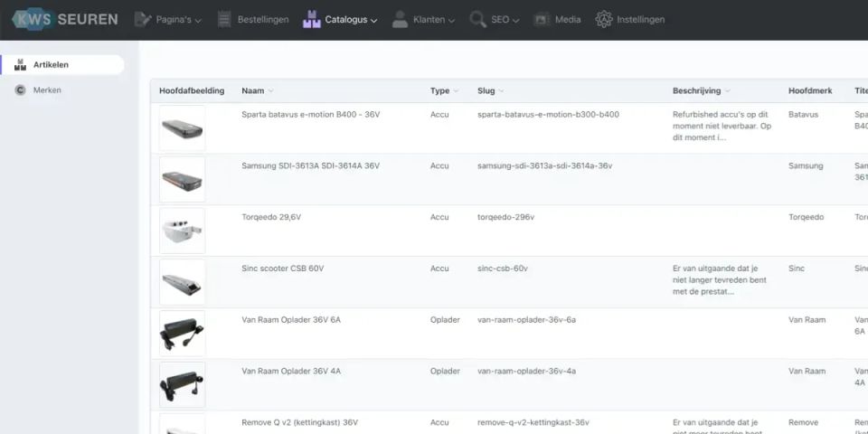868x434 pixels.
Task: Open Torqeedo 29,6V thumbnail
Action: 182,231
